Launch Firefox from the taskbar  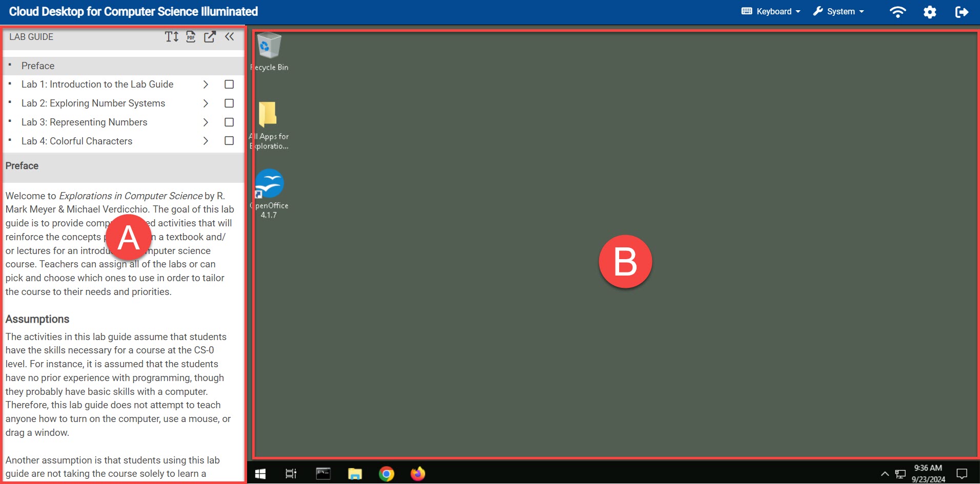417,474
